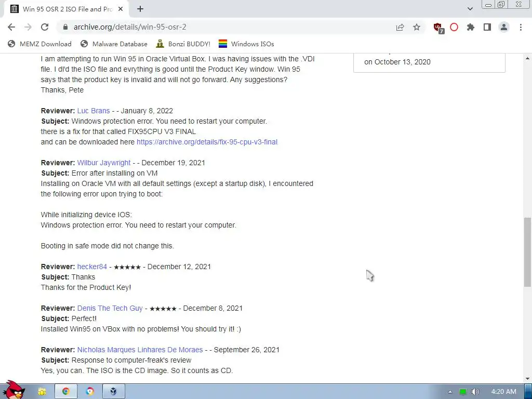532x399 pixels.
Task: Open the Chrome profile avatar
Action: coord(504,27)
